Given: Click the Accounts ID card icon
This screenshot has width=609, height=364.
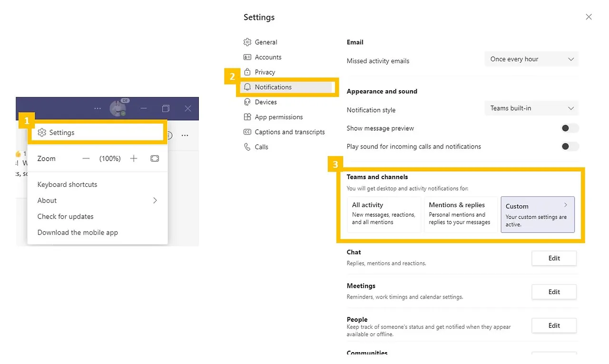Looking at the screenshot, I should [247, 57].
